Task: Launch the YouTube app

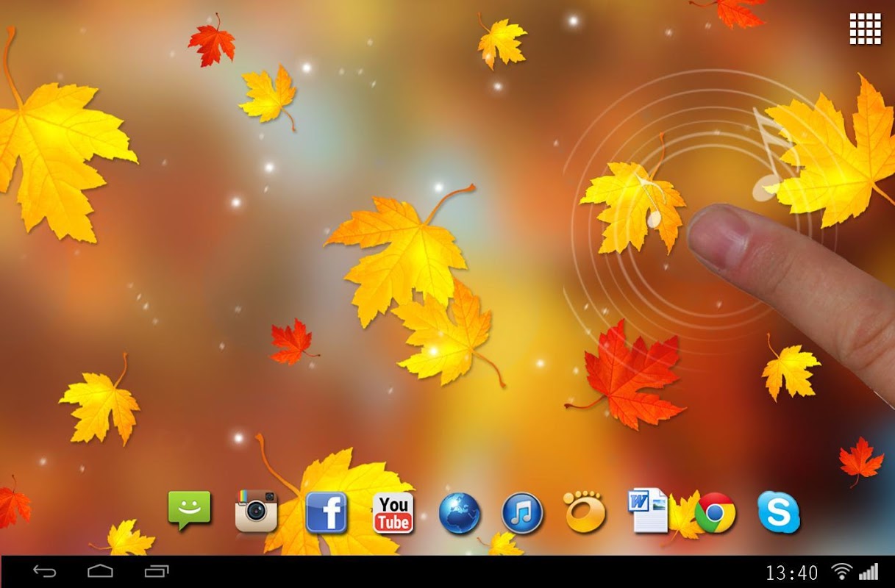Action: [x=393, y=512]
